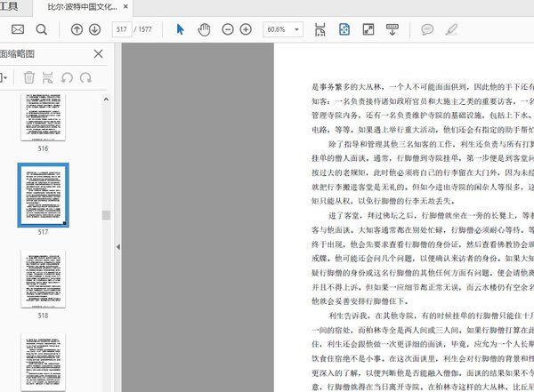This screenshot has width=534, height=392.
Task: Zoom out with minus button
Action: 225,29
